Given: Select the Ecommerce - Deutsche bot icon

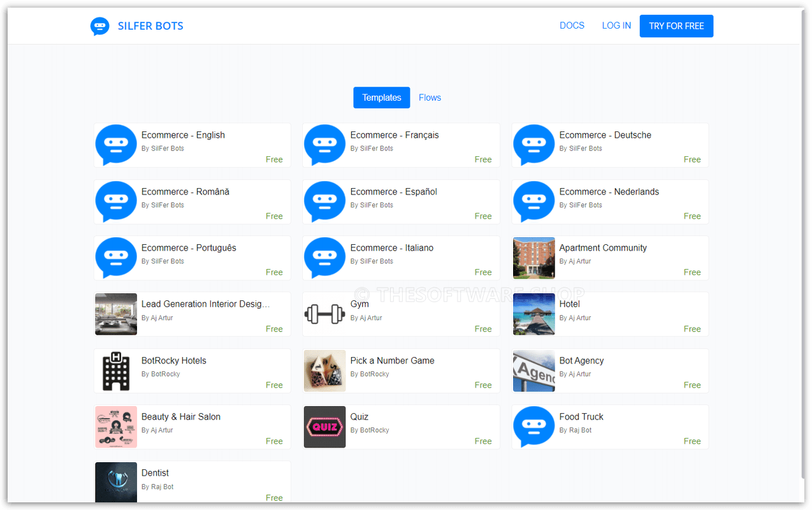Looking at the screenshot, I should click(x=533, y=145).
